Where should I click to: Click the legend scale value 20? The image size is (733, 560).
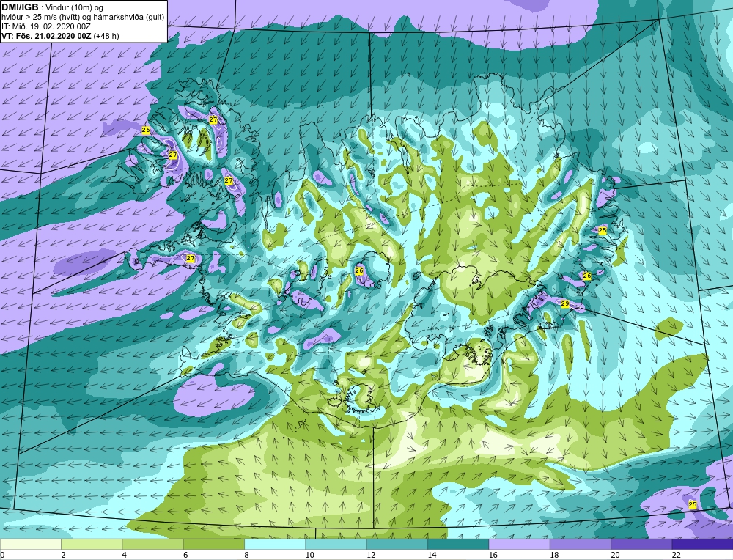614,555
